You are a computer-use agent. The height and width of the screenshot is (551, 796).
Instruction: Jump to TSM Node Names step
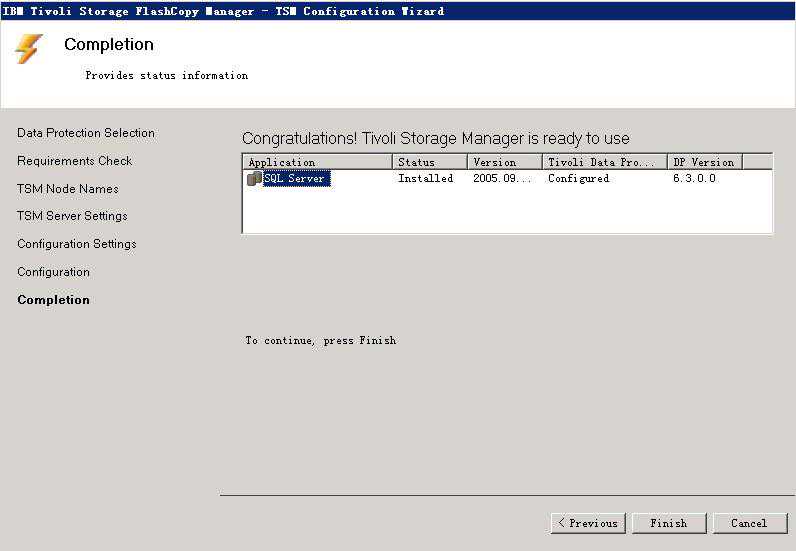coord(68,189)
